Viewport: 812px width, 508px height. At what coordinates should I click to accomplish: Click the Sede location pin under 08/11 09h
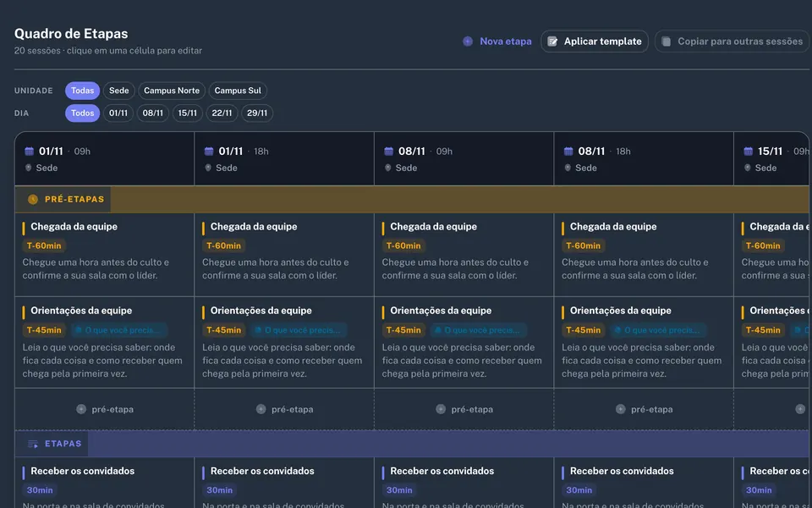pos(388,168)
